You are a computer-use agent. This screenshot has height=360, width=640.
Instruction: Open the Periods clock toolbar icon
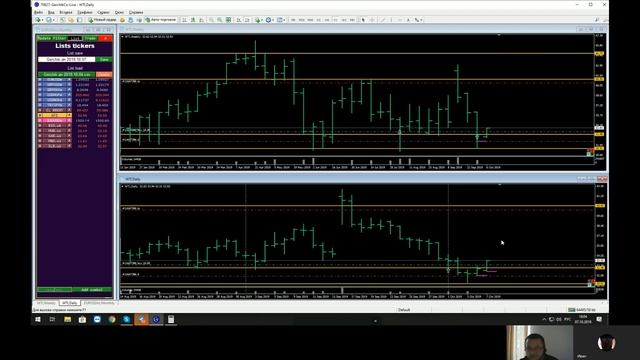[268, 20]
